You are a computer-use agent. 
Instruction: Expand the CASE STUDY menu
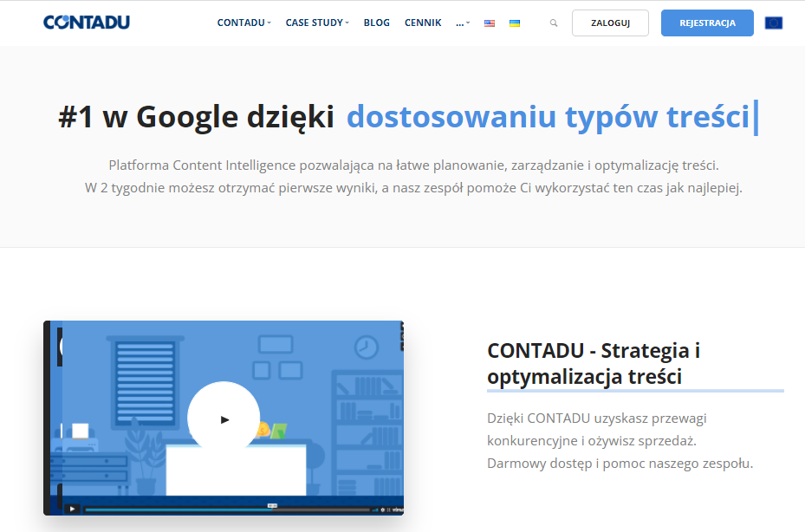pos(317,23)
